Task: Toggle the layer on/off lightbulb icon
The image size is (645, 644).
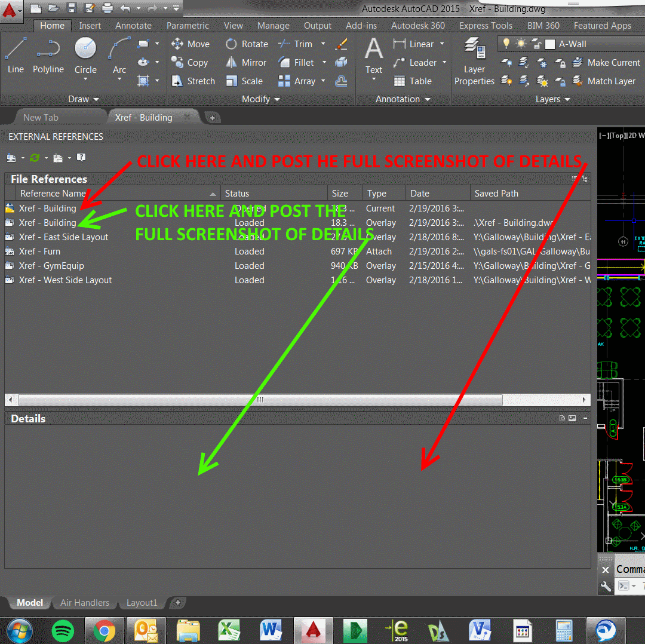Action: click(x=506, y=44)
